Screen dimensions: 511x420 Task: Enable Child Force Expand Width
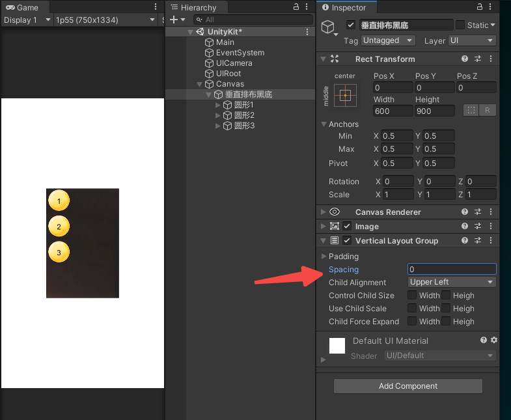point(412,321)
